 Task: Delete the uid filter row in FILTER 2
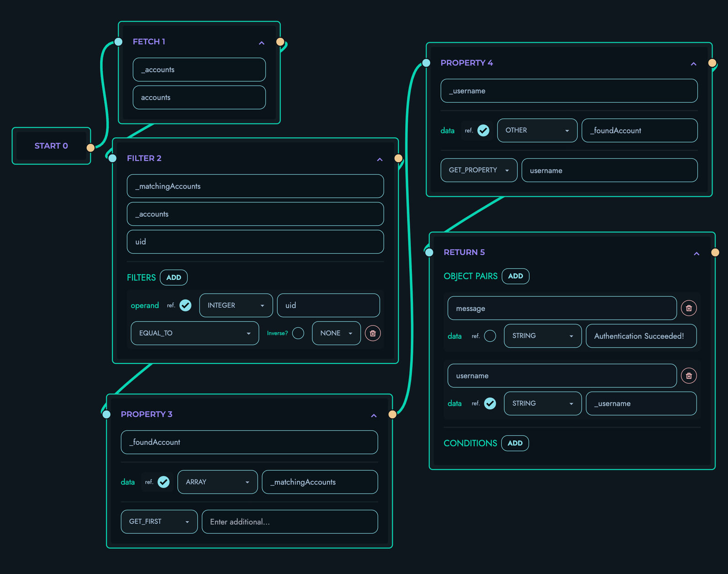[x=373, y=333]
